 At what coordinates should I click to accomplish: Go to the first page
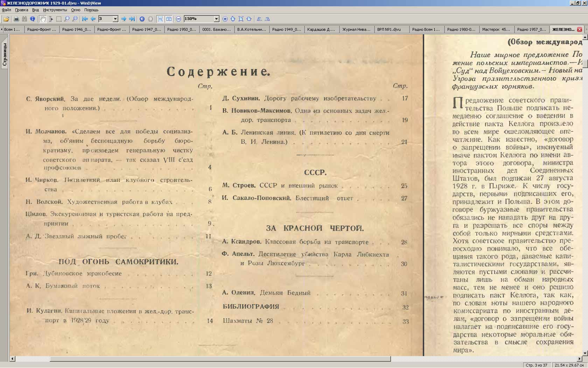click(x=85, y=19)
